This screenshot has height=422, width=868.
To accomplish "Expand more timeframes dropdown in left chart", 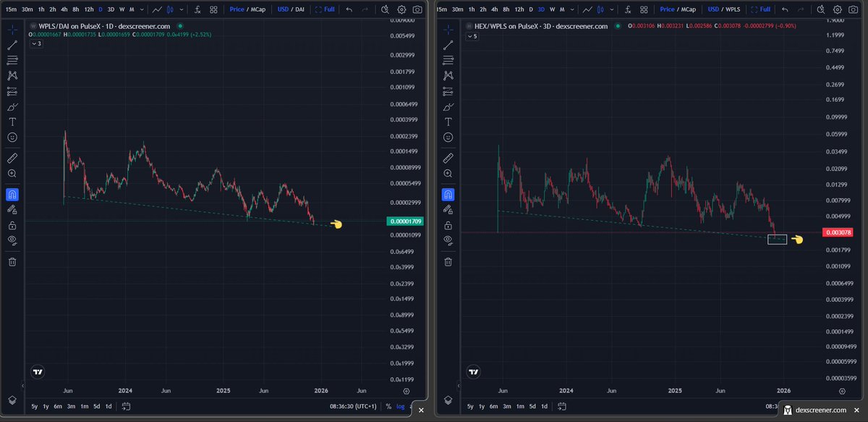I will 140,9.
